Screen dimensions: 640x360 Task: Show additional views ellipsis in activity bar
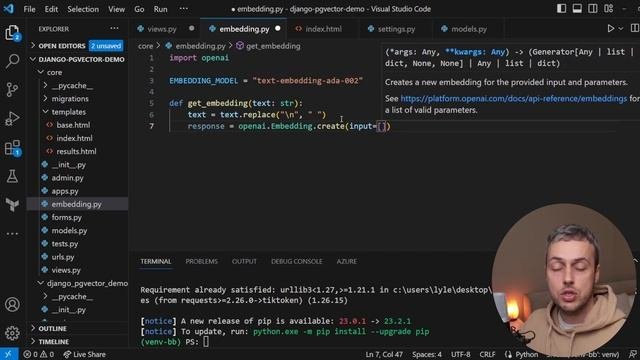pos(12,233)
